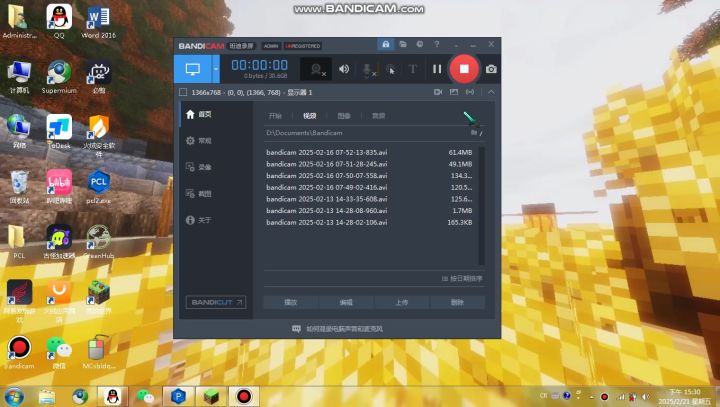Open the Minecraft grass block taskbar button
720x407 pixels.
[211, 396]
